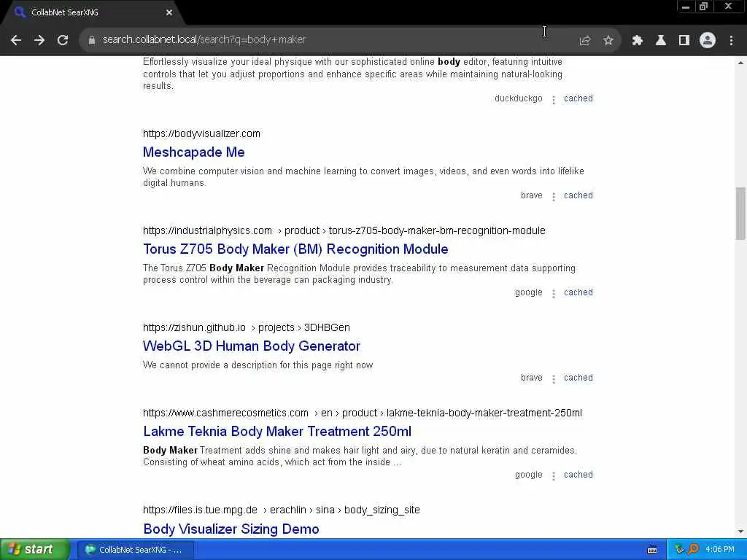The image size is (747, 560).
Task: Click the system tray clock 4:06 PM
Action: click(x=720, y=550)
